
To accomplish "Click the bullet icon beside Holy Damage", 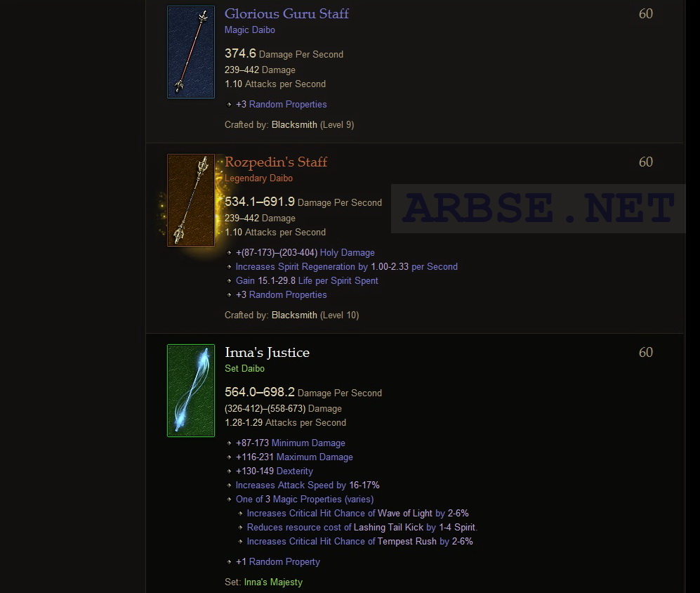I will point(229,253).
